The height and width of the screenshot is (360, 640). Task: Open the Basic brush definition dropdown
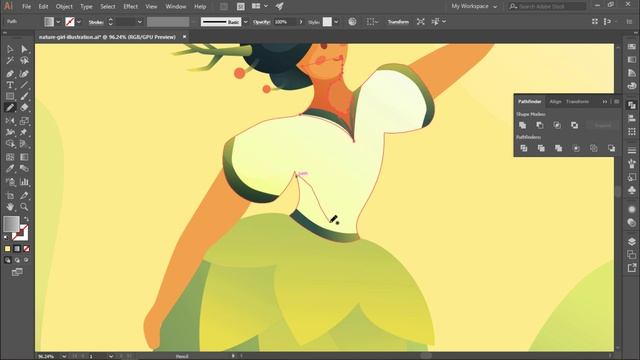pyautogui.click(x=245, y=22)
